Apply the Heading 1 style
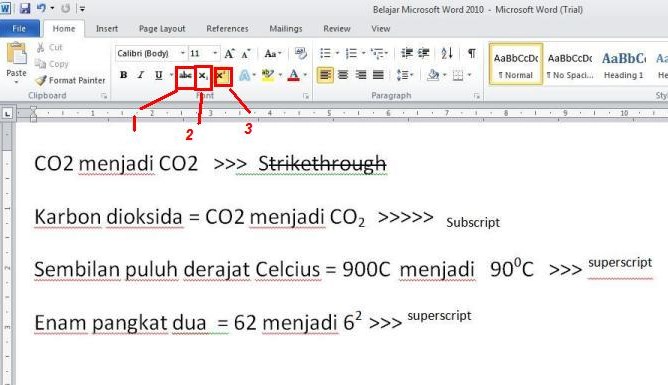The image size is (668, 385). [x=623, y=65]
